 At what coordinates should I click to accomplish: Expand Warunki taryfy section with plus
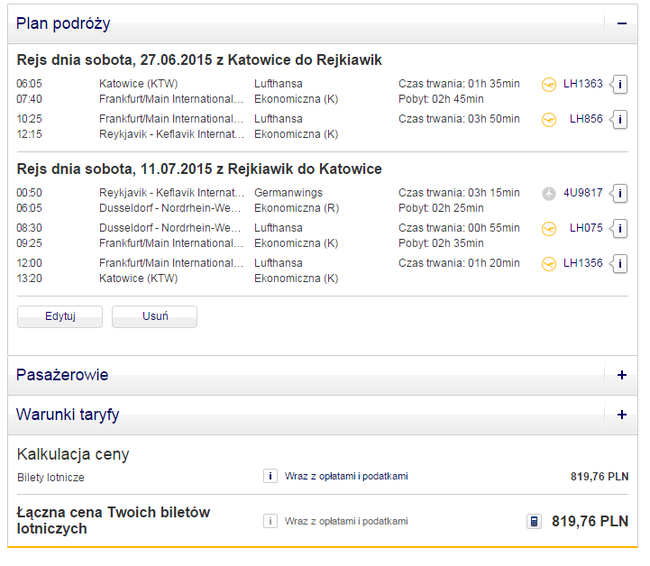point(621,414)
